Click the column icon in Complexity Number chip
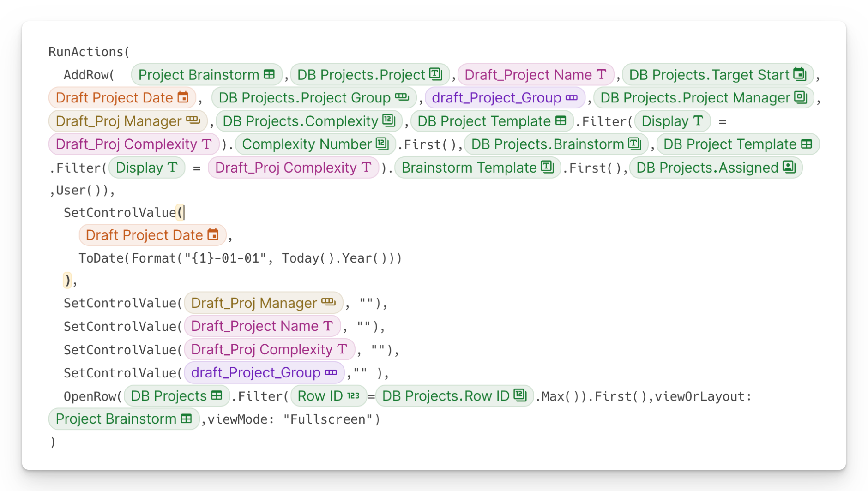The width and height of the screenshot is (868, 491). pos(382,144)
